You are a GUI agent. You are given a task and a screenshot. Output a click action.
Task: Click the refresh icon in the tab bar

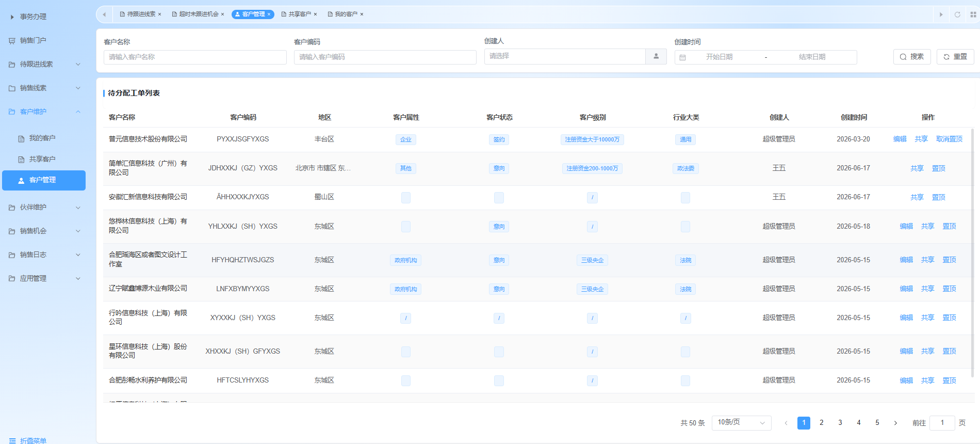click(957, 14)
